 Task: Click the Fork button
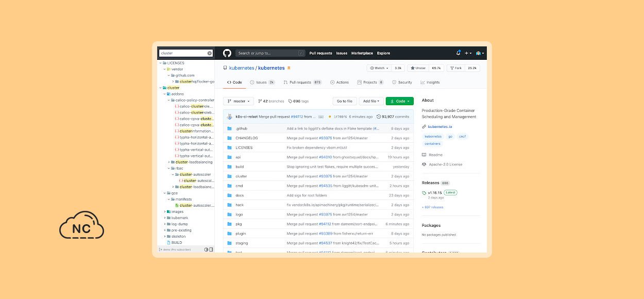click(x=455, y=68)
